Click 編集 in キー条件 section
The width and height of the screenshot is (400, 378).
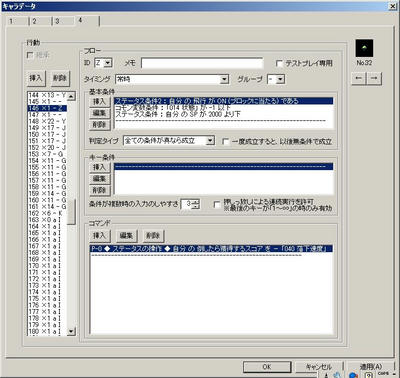coord(99,179)
